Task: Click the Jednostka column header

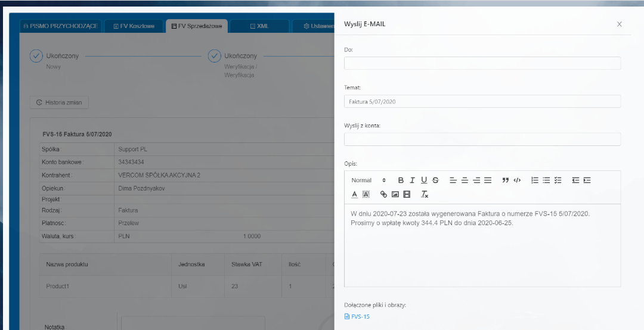Action: pos(191,264)
